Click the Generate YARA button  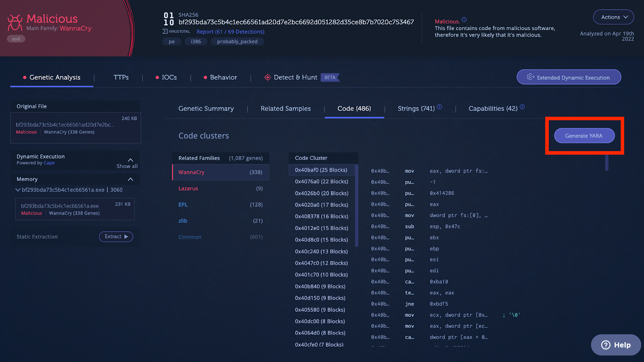coord(584,136)
